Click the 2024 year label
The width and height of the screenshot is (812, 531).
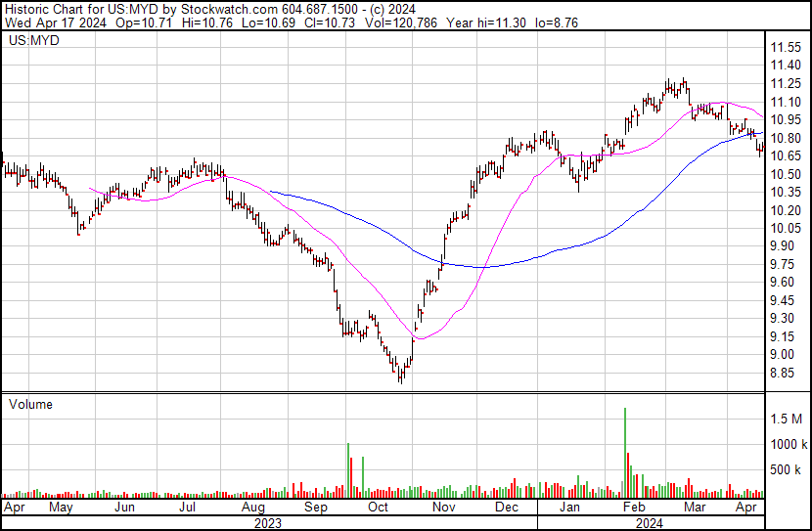click(652, 523)
